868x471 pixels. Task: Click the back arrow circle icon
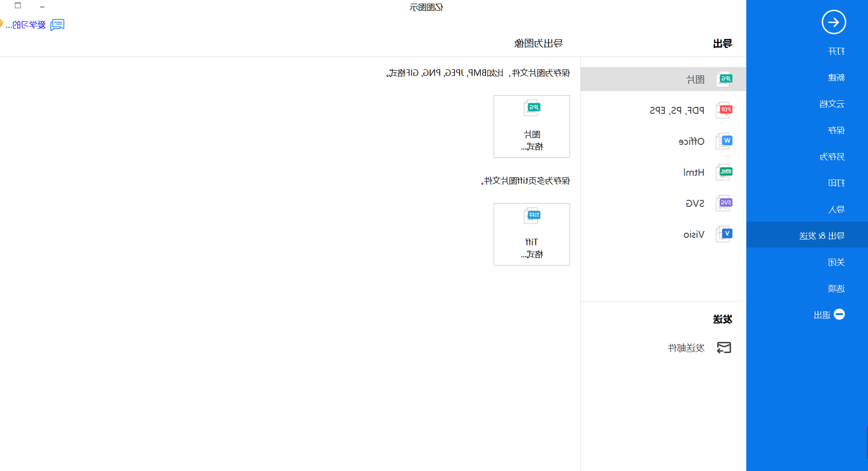[834, 22]
